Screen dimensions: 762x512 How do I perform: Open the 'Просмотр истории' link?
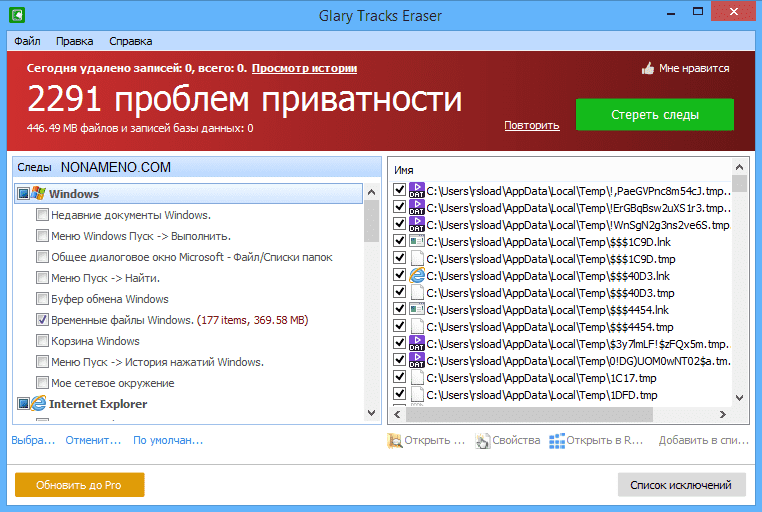304,68
